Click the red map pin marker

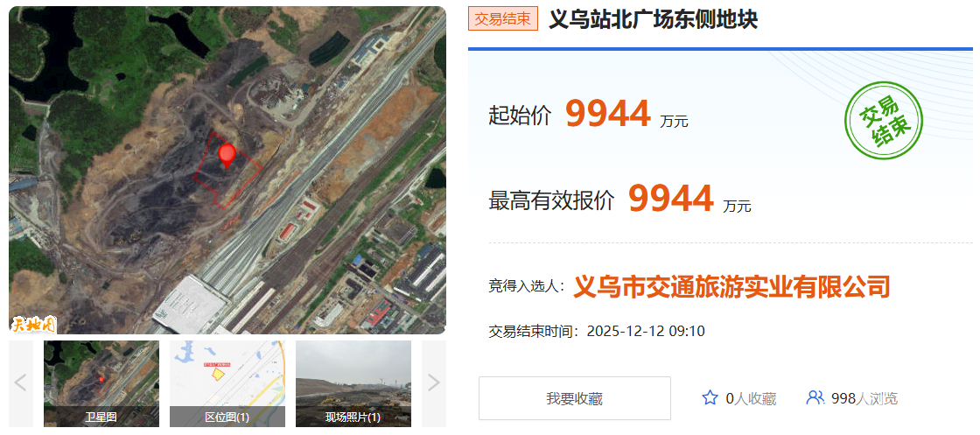[x=227, y=156]
